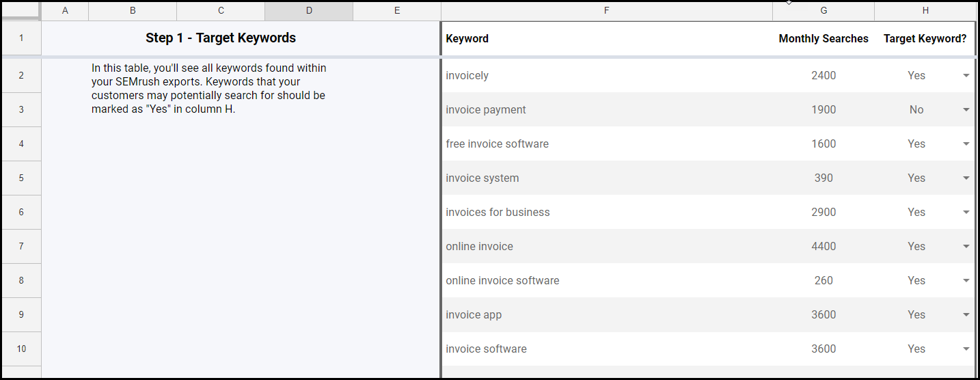This screenshot has width=980, height=380.
Task: Click the 390 monthly searches value
Action: [x=824, y=178]
